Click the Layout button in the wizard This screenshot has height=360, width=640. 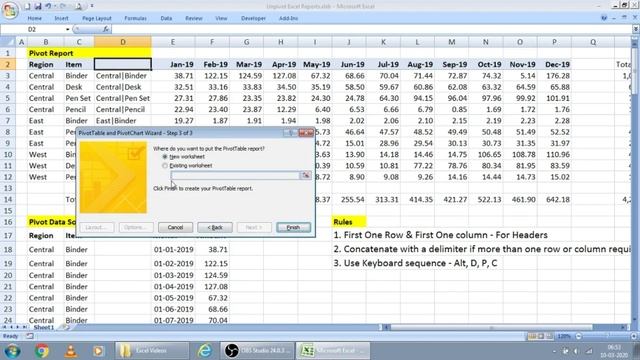click(x=96, y=227)
